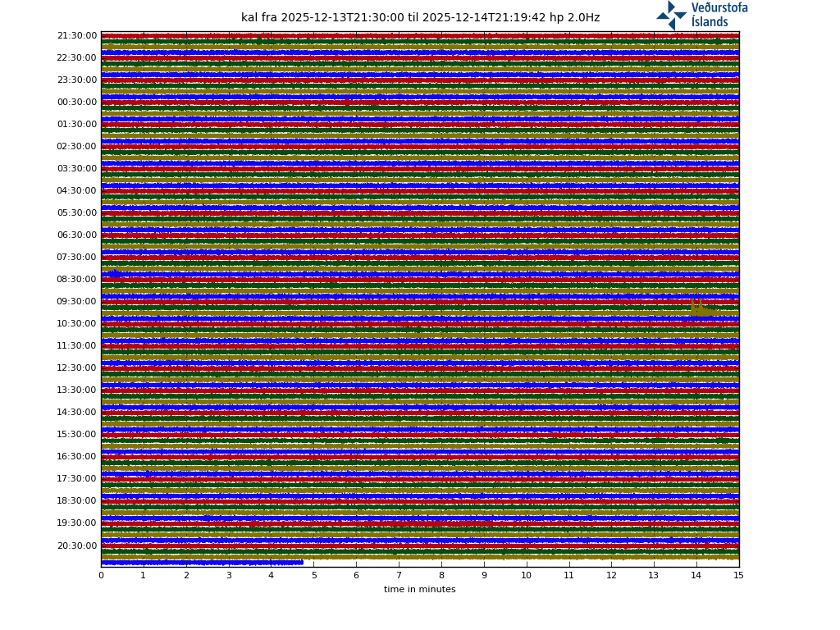
Task: Click the 20:30:00 time label
Action: pos(77,546)
